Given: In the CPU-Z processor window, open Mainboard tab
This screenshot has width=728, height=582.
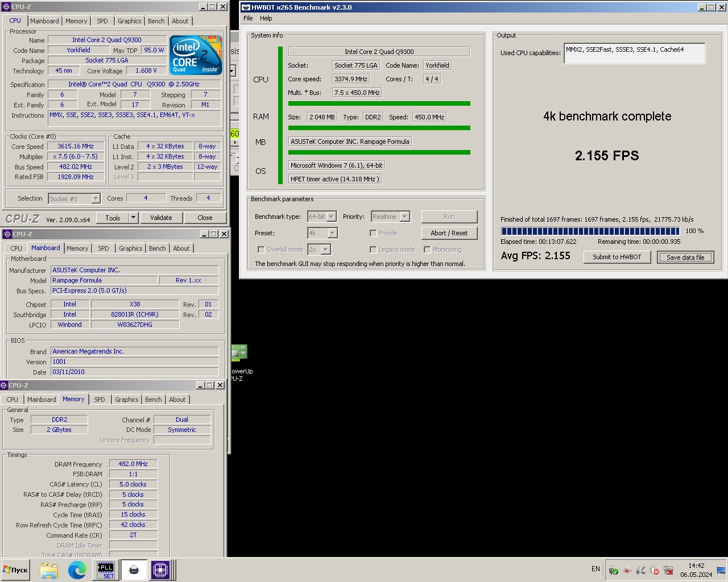Looking at the screenshot, I should 44,21.
